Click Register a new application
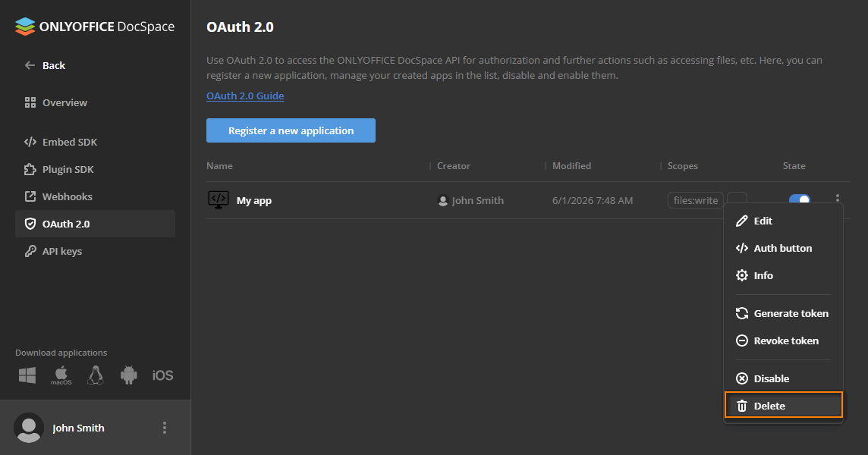 (291, 130)
